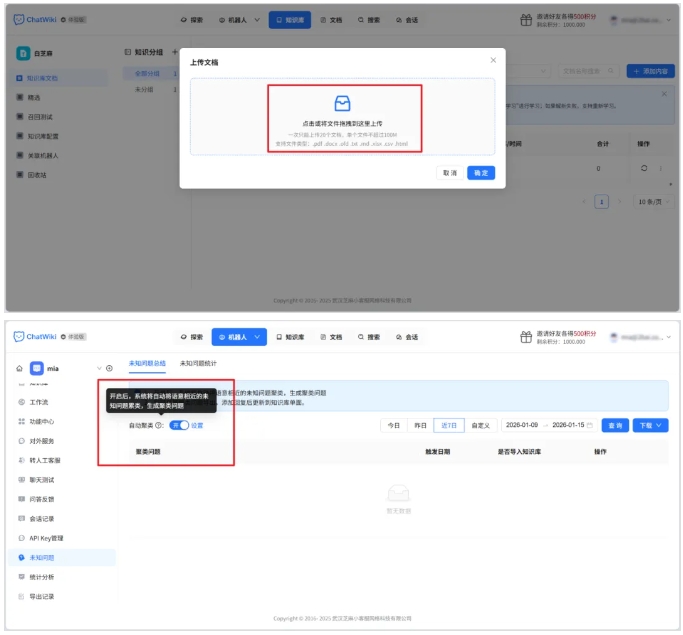Click the help icon beside 自动聚类
The height and width of the screenshot is (635, 683).
pyautogui.click(x=159, y=425)
